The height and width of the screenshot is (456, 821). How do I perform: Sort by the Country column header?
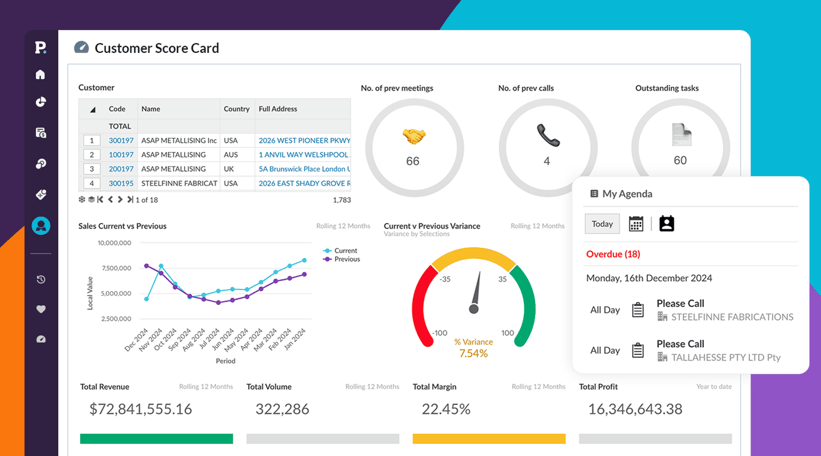237,109
